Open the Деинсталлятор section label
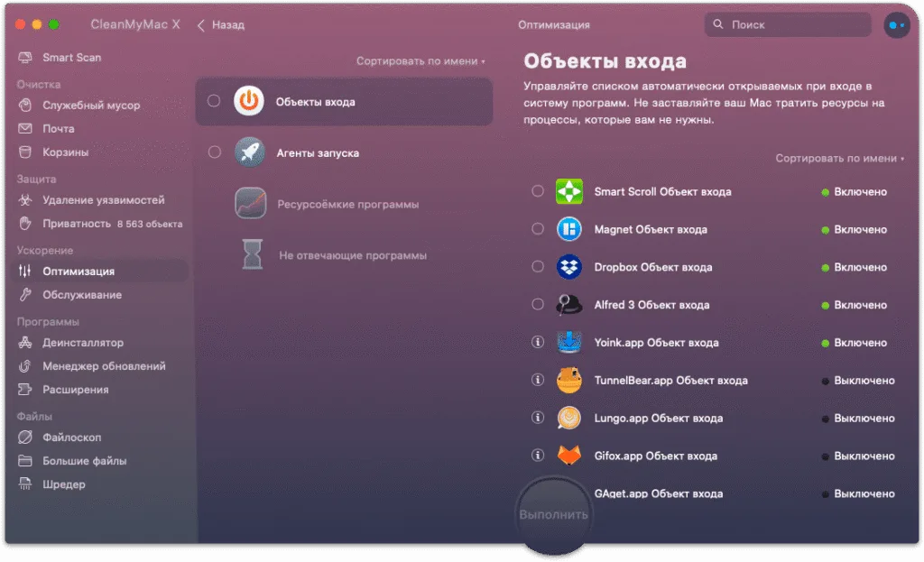This screenshot has height=562, width=924. coord(83,342)
